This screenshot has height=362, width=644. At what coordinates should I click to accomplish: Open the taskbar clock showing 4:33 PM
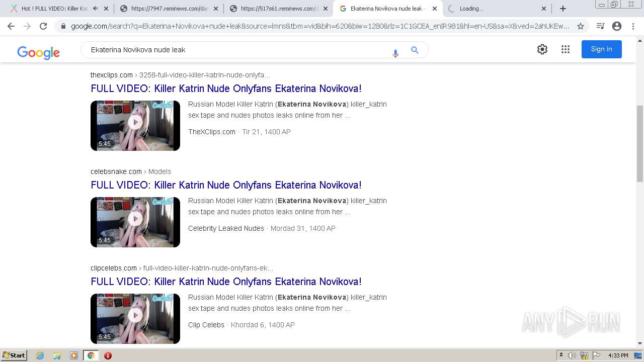(618, 355)
